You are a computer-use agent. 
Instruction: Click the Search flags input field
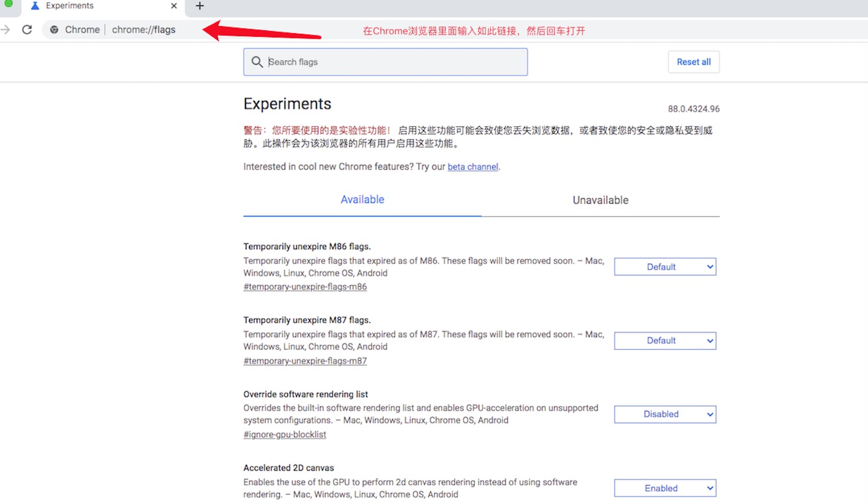[x=385, y=62]
